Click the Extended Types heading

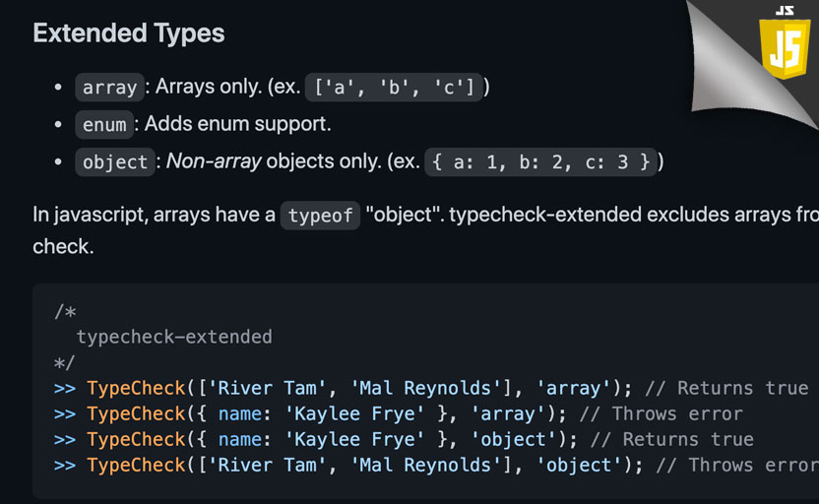click(x=129, y=33)
